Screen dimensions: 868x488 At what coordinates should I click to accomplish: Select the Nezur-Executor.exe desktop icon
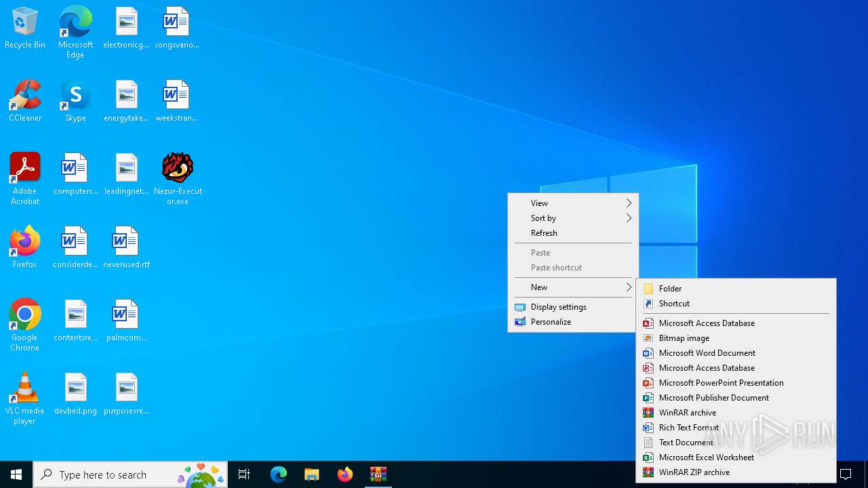coord(178,179)
